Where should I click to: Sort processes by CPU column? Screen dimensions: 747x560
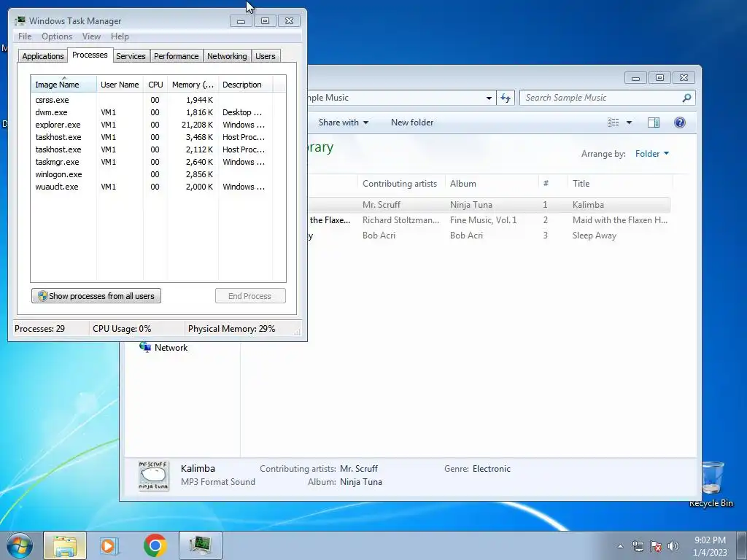[155, 85]
